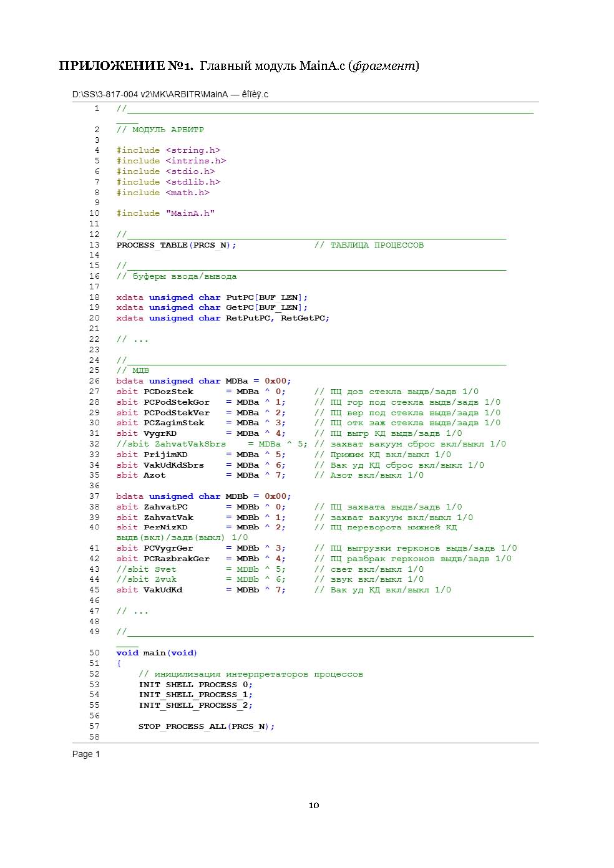Click 'STOP_PROCESS_ALL(PRCS_N);' line
Image resolution: width=614 pixels, height=868 pixels.
coord(207,726)
